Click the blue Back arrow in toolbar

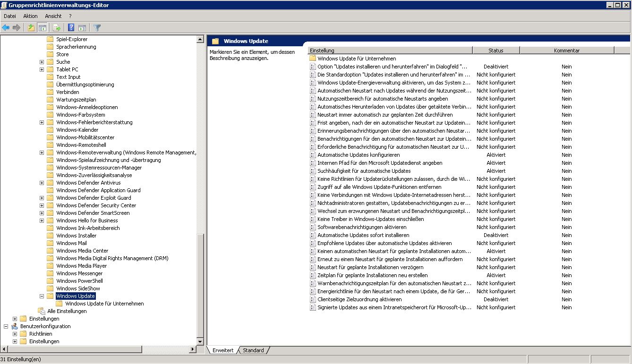(x=6, y=28)
